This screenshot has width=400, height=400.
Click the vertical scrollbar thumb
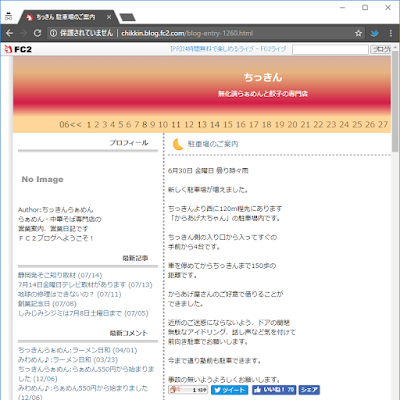[395, 101]
